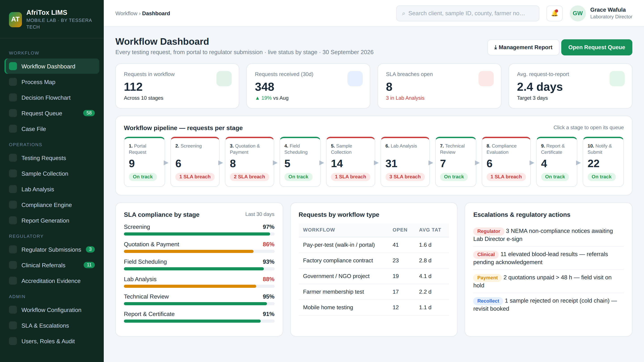Open the Sample Collection stage card

click(350, 162)
